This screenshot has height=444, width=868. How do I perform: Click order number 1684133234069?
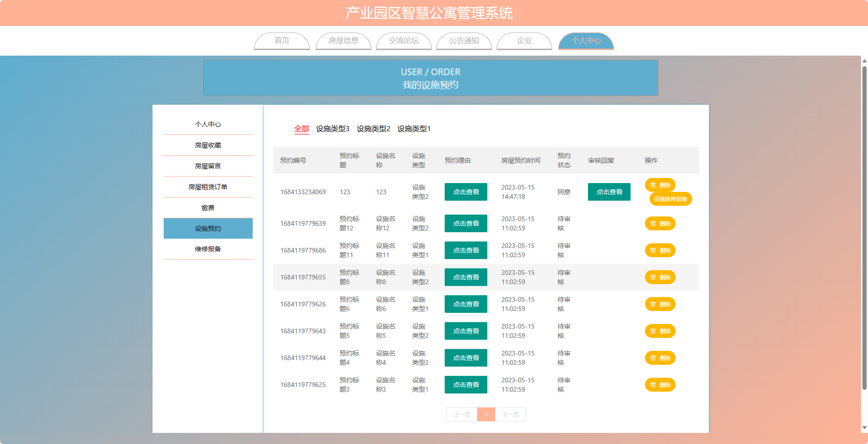click(303, 192)
